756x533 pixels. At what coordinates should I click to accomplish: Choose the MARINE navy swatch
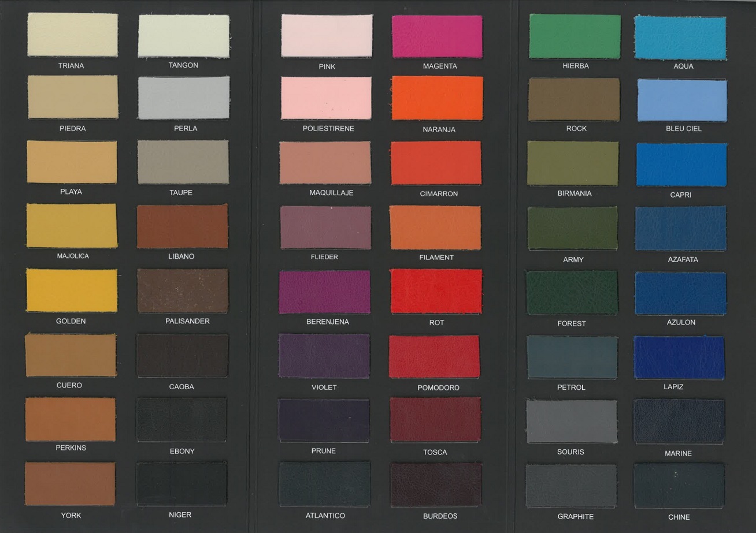coord(679,422)
